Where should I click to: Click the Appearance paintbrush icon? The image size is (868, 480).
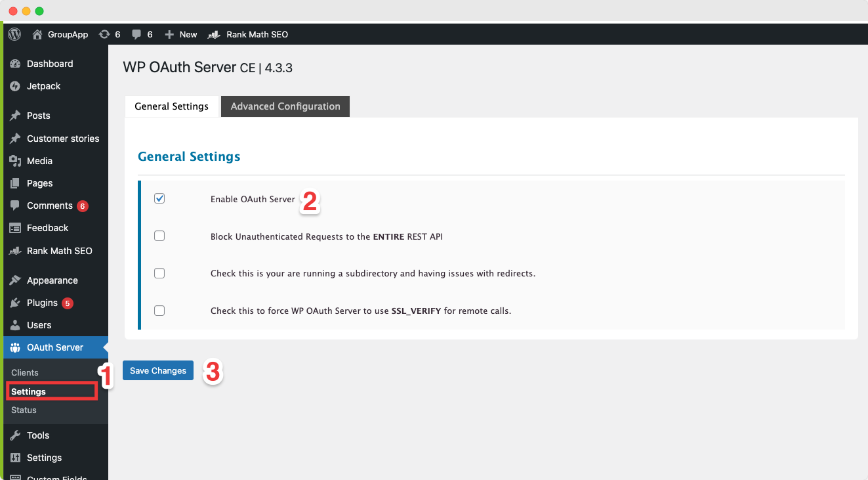[15, 280]
